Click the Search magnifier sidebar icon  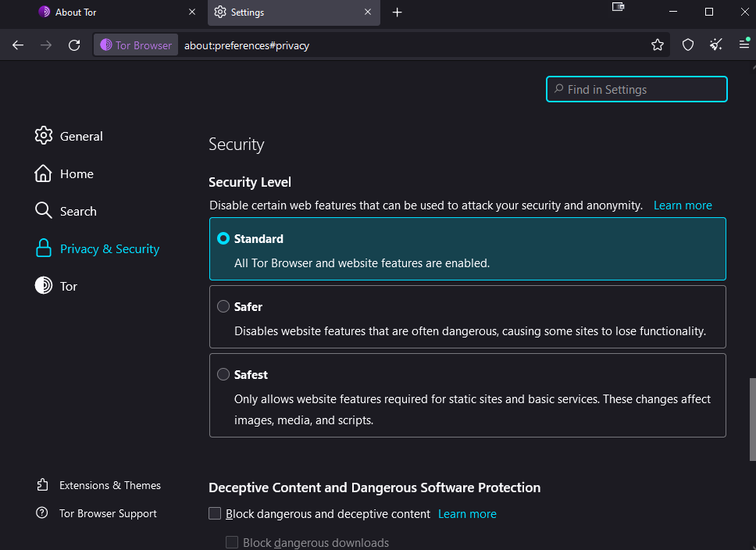pos(44,210)
